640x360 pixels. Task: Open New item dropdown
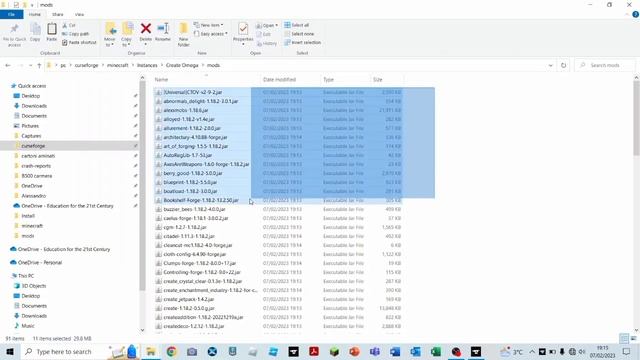coord(209,25)
